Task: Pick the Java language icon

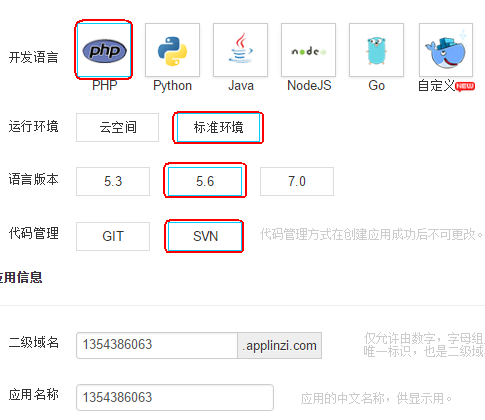Action: pyautogui.click(x=240, y=50)
